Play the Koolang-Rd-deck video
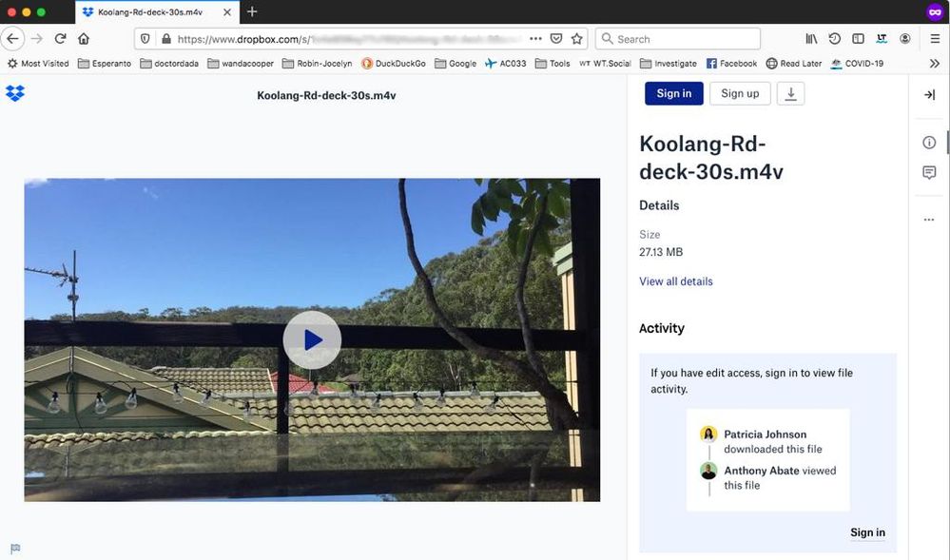The width and height of the screenshot is (950, 560). pyautogui.click(x=312, y=339)
